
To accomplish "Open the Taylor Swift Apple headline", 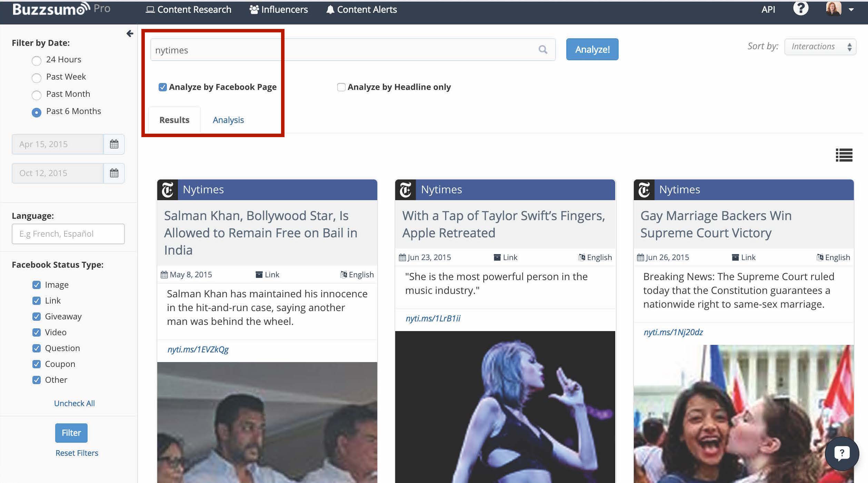I will 503,224.
